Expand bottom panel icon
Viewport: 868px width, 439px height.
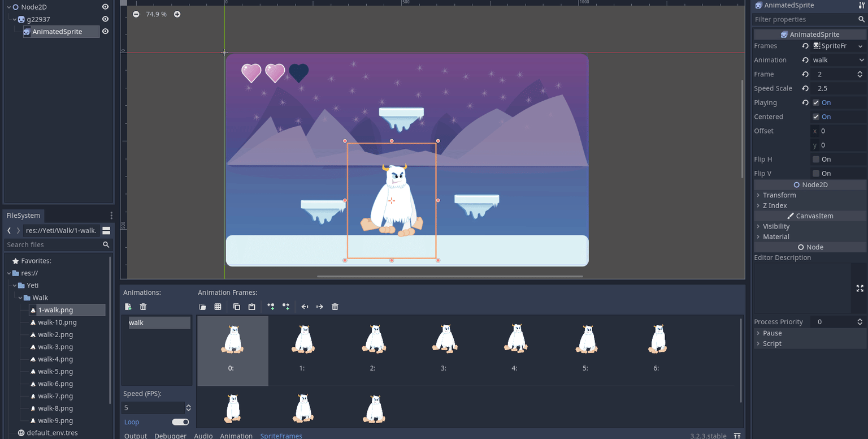tap(737, 436)
